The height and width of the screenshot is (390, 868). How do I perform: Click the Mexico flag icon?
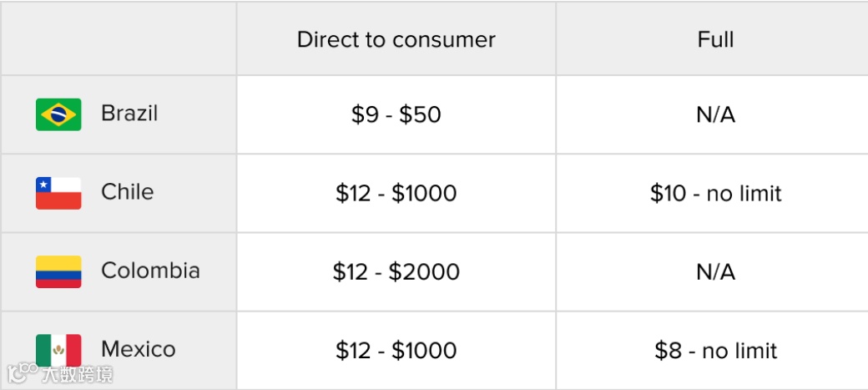(58, 350)
